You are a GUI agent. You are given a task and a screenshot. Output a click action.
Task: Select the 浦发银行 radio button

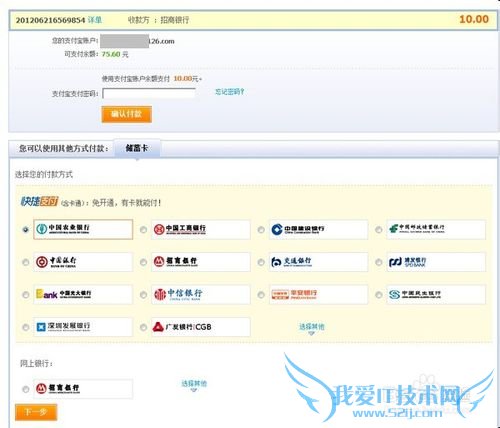pos(379,262)
